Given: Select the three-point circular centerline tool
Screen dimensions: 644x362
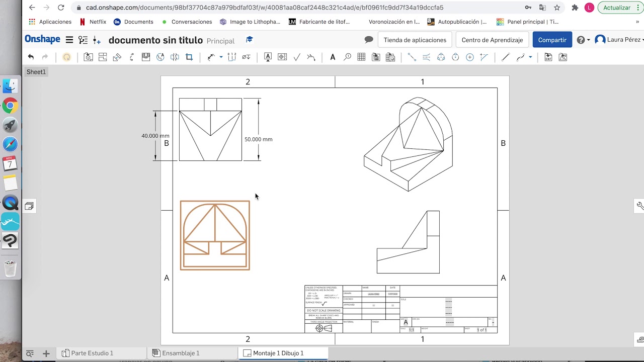Looking at the screenshot, I should coord(441,57).
